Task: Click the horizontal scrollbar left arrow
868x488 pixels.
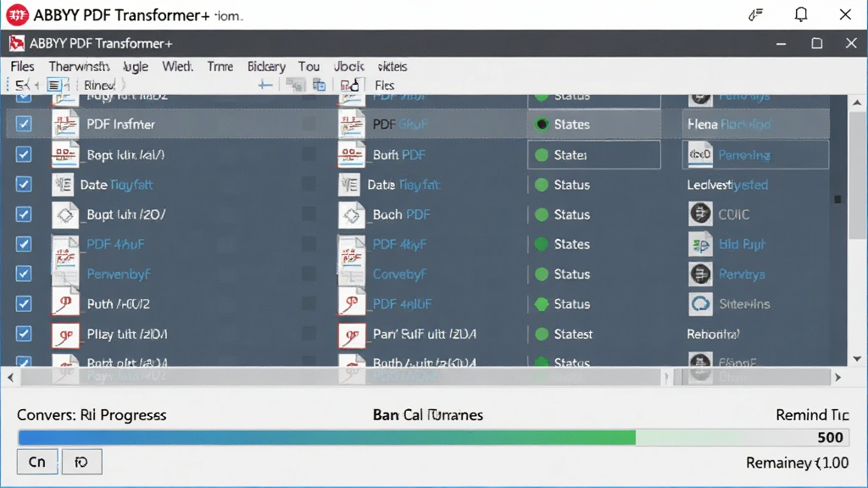Action: point(10,377)
